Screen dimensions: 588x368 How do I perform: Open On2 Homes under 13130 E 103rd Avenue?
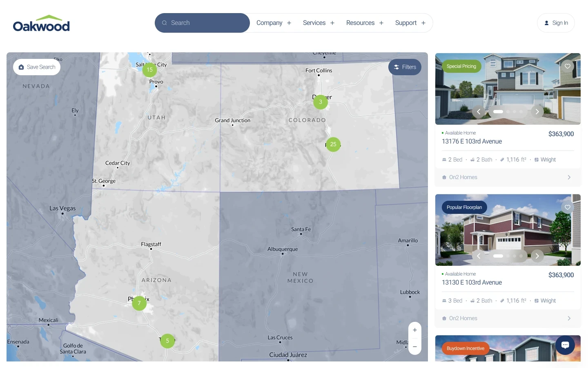click(463, 318)
